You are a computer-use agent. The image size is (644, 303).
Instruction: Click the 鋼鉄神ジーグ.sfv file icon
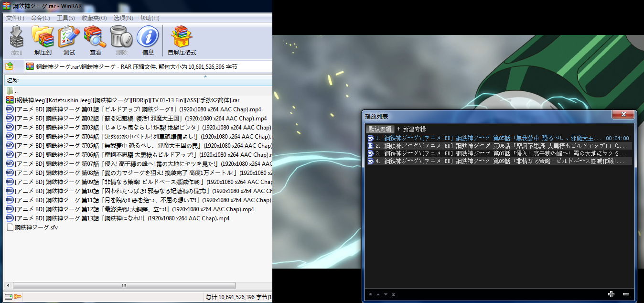pos(10,227)
